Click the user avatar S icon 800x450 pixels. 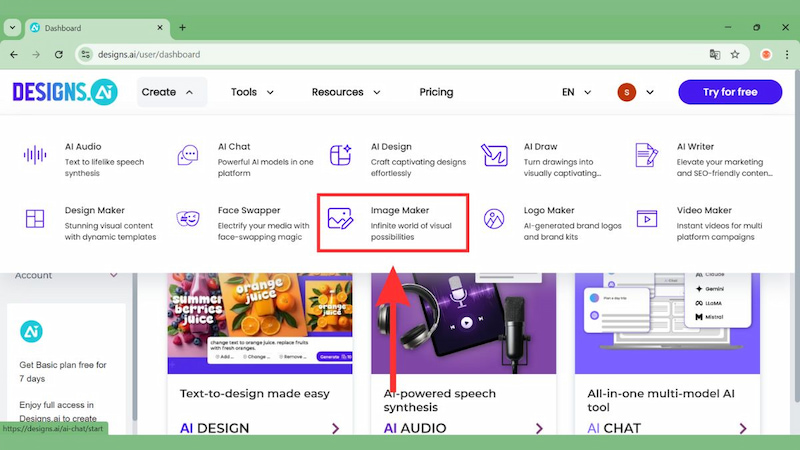627,92
